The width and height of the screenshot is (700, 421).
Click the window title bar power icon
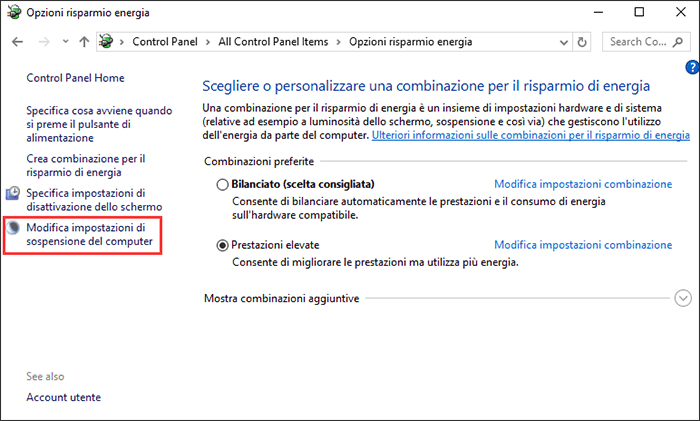[x=14, y=13]
